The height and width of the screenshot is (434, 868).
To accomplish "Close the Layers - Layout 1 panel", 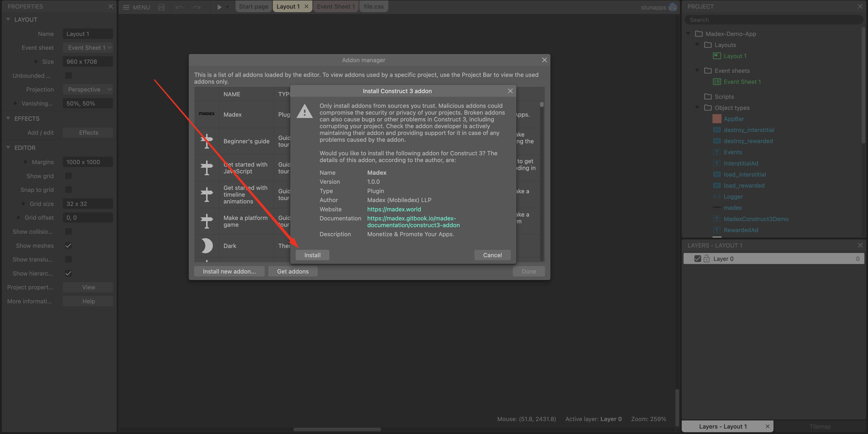I will click(860, 245).
